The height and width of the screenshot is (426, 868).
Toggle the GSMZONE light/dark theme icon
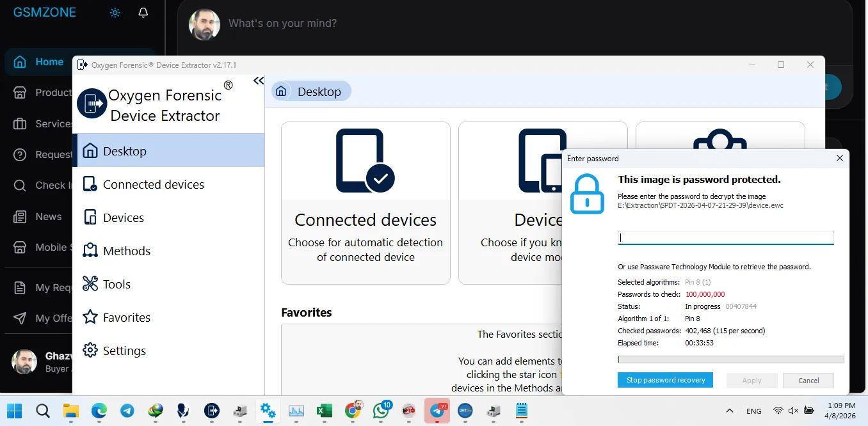click(x=115, y=13)
